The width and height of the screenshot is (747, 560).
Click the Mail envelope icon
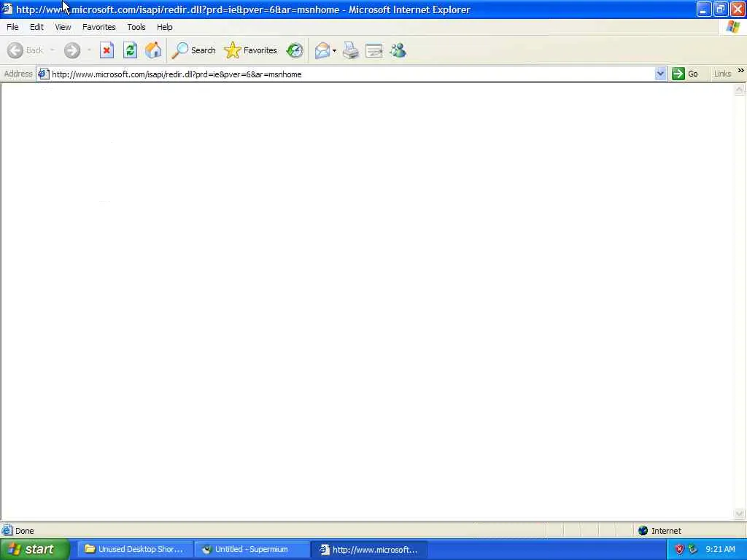322,50
